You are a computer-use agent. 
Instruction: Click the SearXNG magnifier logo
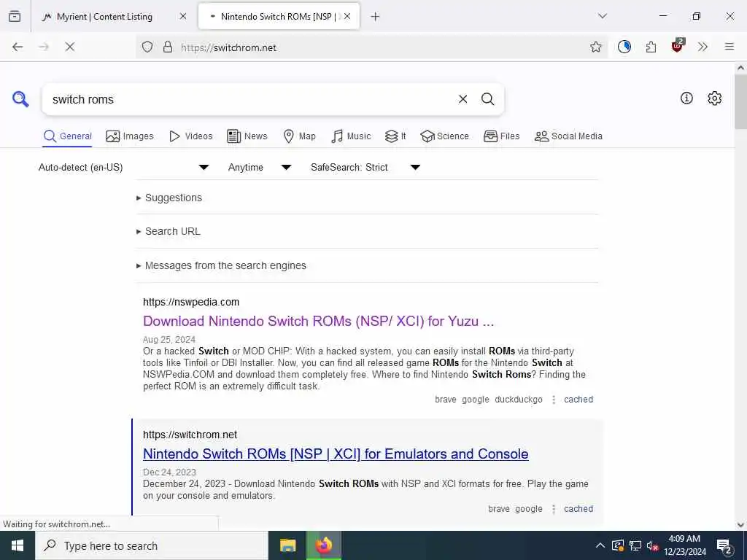click(x=20, y=99)
